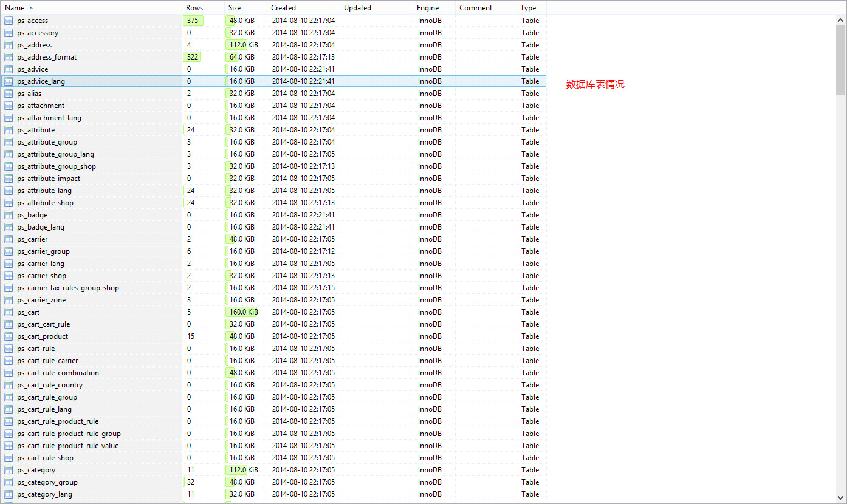Image resolution: width=847 pixels, height=504 pixels.
Task: Click the scroll up arrow at top right
Action: pos(841,20)
